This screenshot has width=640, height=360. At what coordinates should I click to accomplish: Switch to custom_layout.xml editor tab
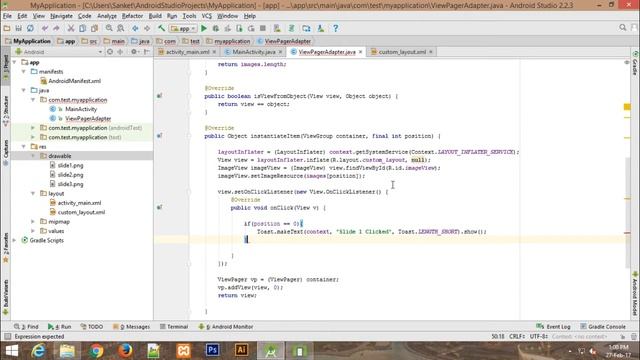click(402, 52)
